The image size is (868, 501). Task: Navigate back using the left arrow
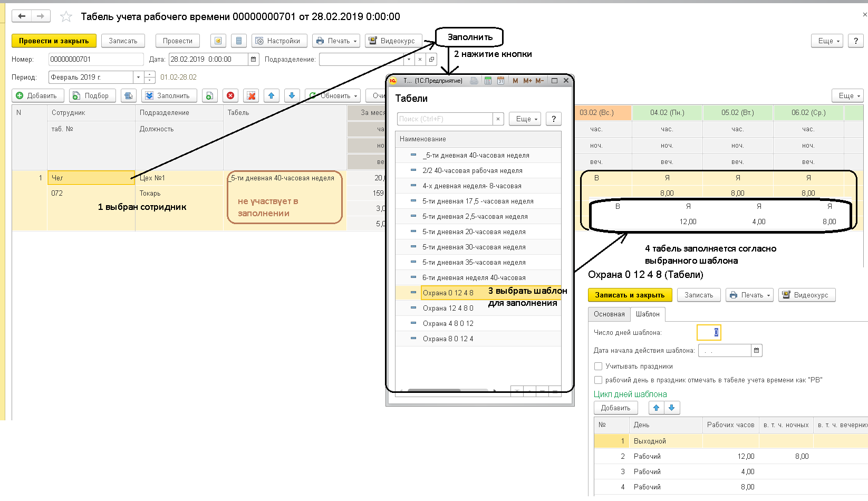pos(22,16)
